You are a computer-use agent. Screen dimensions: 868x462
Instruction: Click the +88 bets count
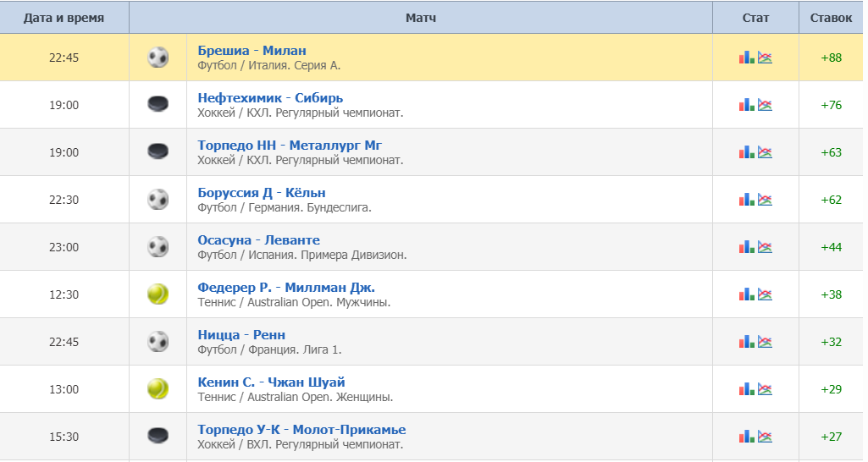click(831, 58)
